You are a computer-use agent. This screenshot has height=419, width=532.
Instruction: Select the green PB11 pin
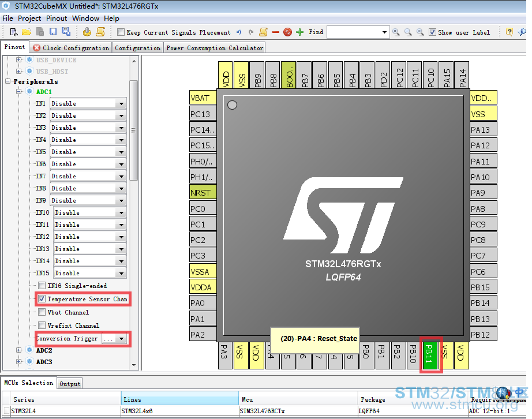tap(430, 355)
